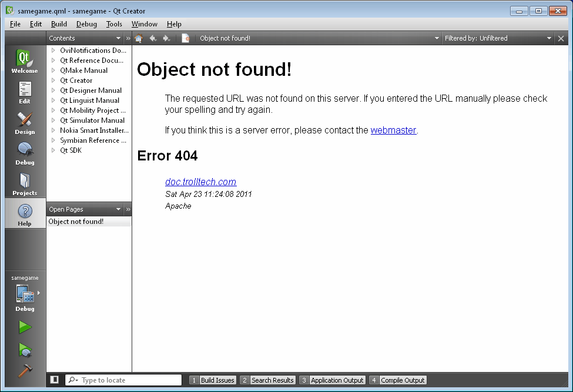The height and width of the screenshot is (392, 573).
Task: Select 'Qt Reference Docu...' contents entry
Action: click(x=92, y=61)
